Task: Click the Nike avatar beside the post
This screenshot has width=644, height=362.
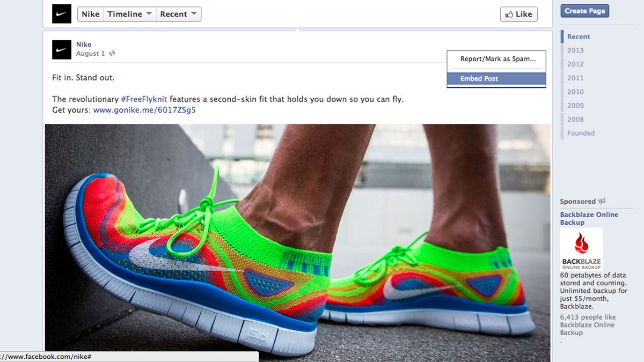Action: click(x=61, y=49)
